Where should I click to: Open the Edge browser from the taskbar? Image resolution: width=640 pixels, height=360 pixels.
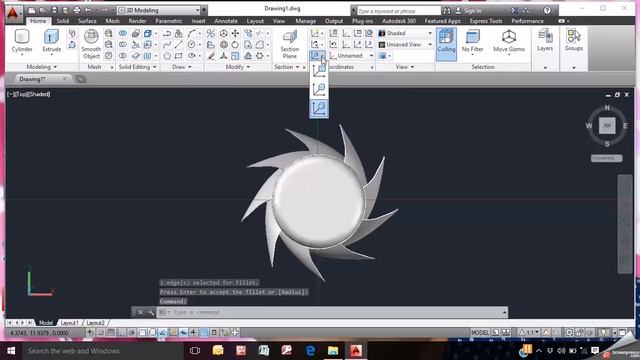tap(310, 351)
